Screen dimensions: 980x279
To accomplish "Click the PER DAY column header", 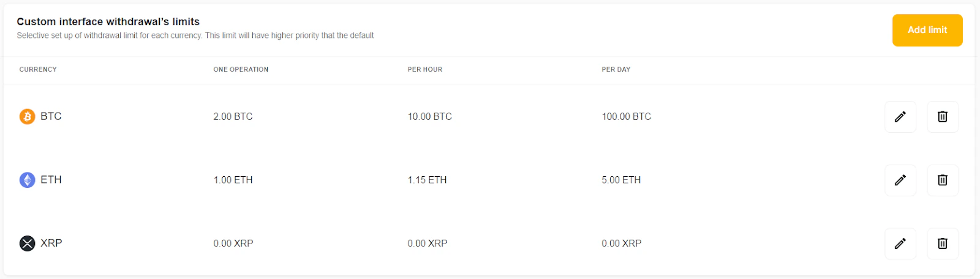I will 616,70.
